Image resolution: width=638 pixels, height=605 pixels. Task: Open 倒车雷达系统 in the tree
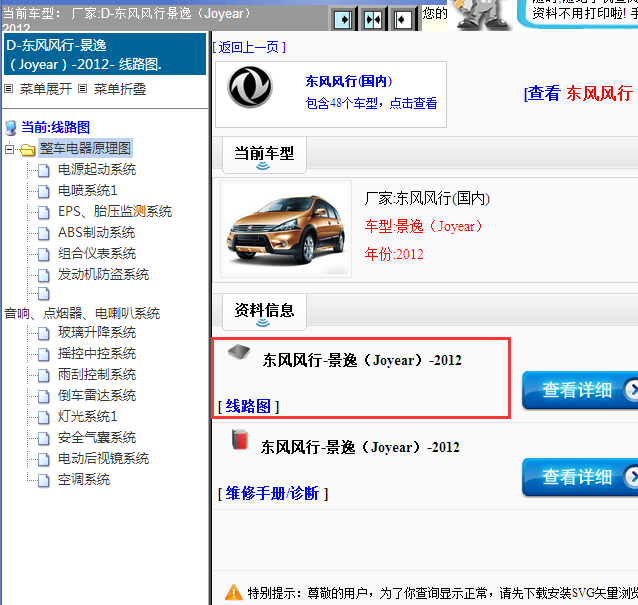pyautogui.click(x=97, y=395)
